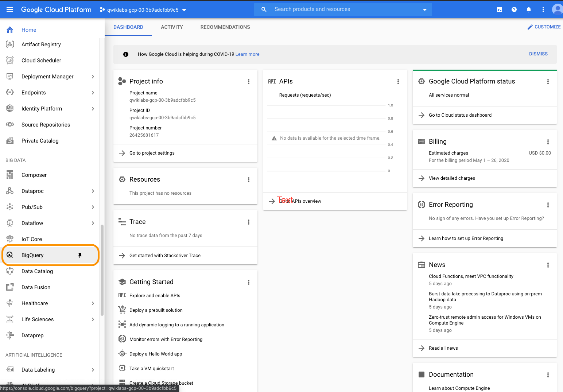
Task: Toggle the pin next to BigQuery
Action: (x=80, y=255)
